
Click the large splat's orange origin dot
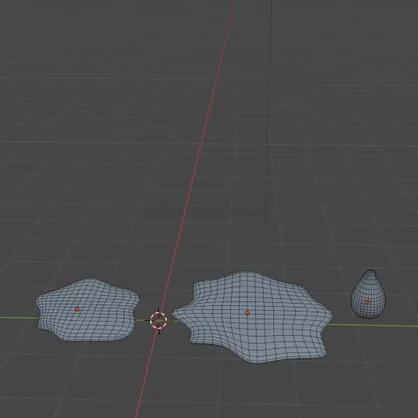pos(247,313)
